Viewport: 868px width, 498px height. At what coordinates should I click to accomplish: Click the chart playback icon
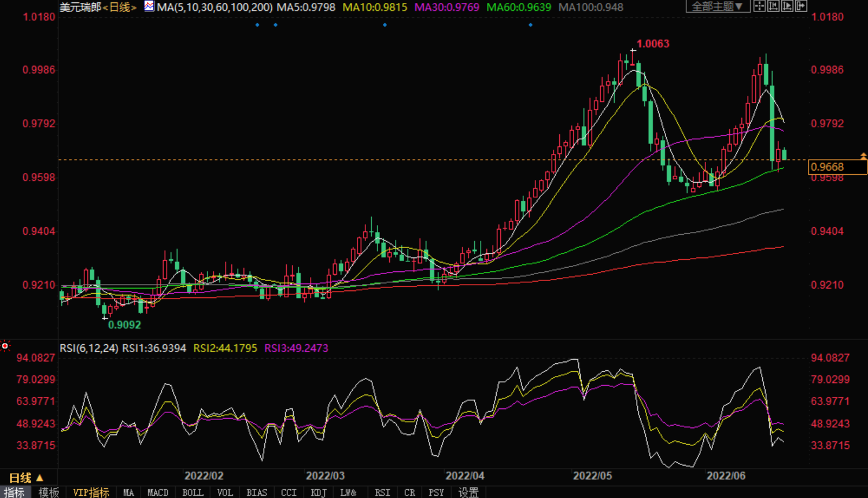787,6
